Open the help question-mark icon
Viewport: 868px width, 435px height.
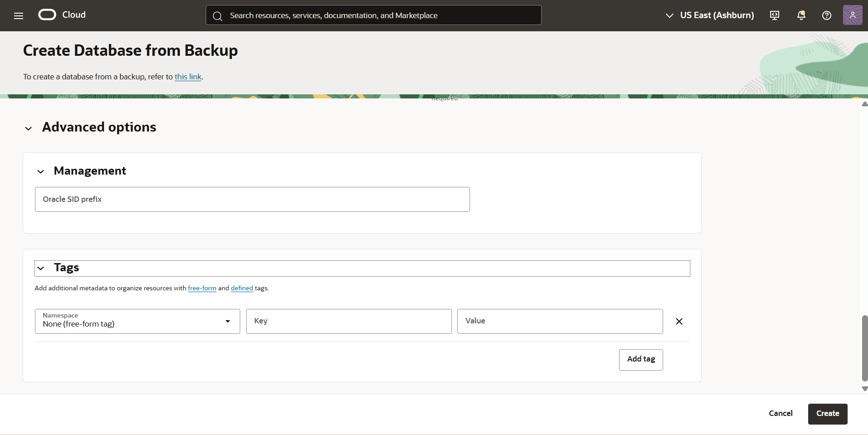point(826,15)
